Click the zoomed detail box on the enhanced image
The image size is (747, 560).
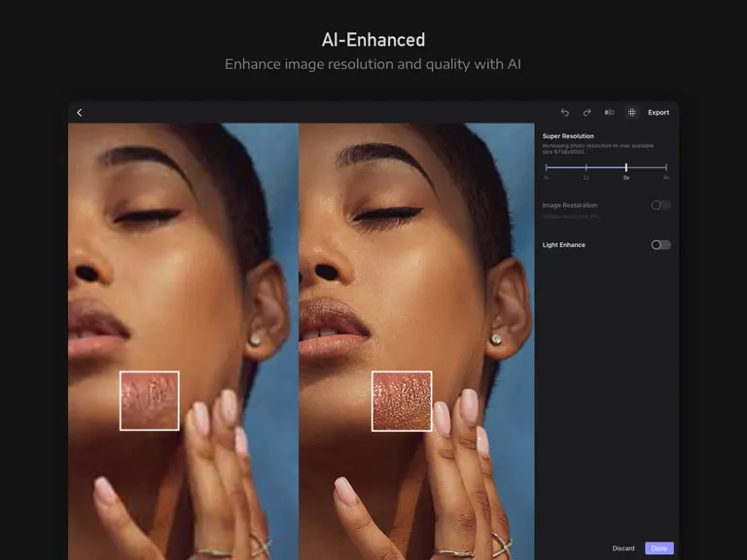click(x=402, y=402)
